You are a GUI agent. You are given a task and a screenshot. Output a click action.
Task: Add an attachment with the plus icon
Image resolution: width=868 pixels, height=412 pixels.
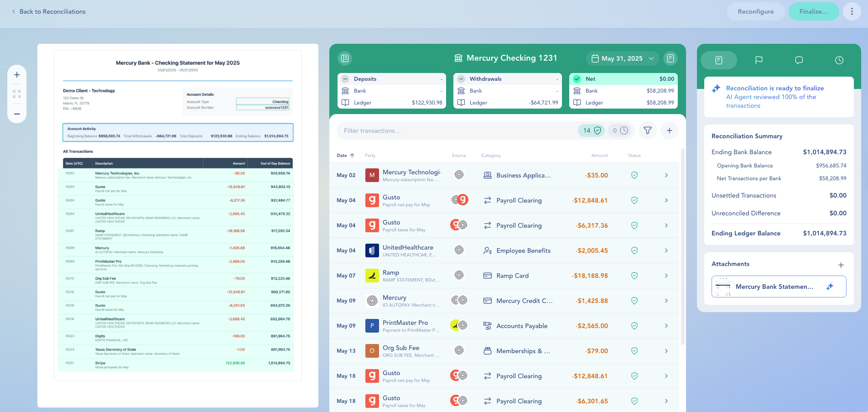coord(841,265)
